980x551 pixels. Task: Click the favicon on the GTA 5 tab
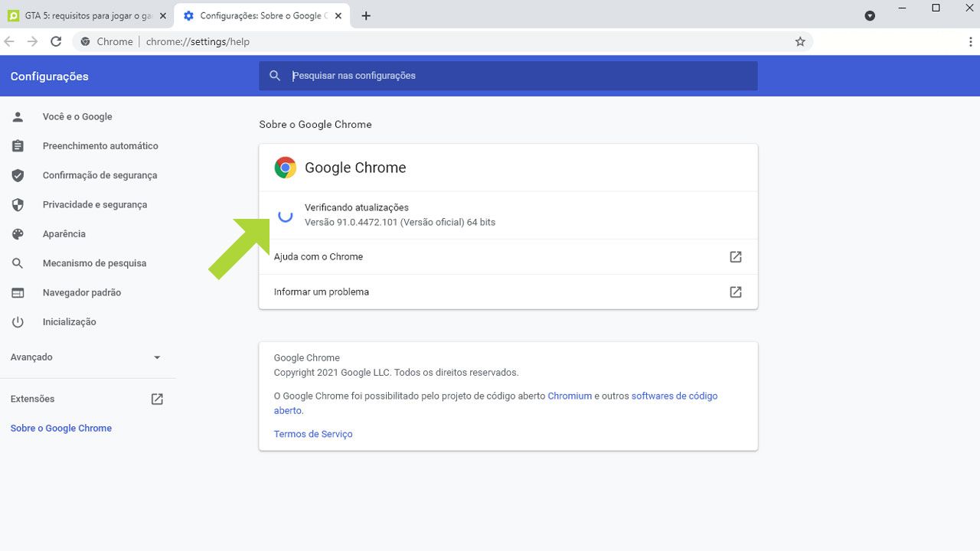point(13,15)
